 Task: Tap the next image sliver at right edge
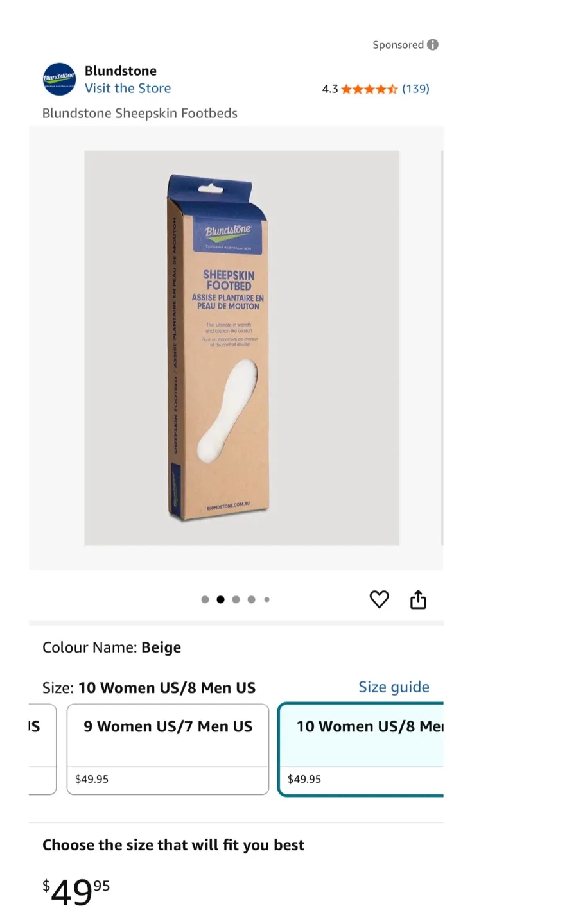442,348
